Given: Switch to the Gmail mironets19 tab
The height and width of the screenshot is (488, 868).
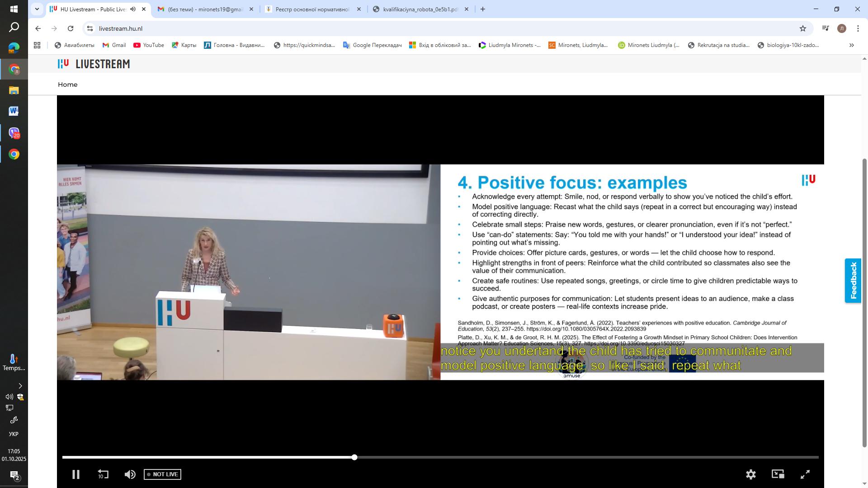Looking at the screenshot, I should [x=204, y=9].
